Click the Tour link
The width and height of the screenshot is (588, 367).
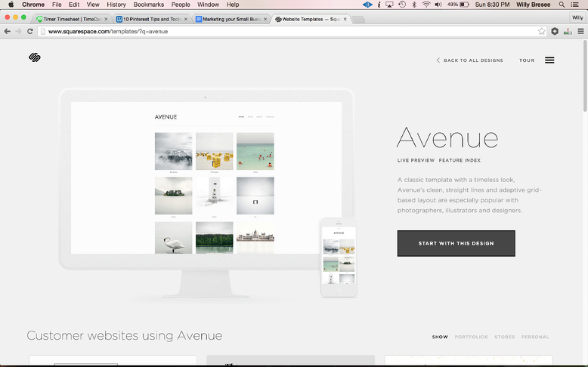tap(527, 60)
